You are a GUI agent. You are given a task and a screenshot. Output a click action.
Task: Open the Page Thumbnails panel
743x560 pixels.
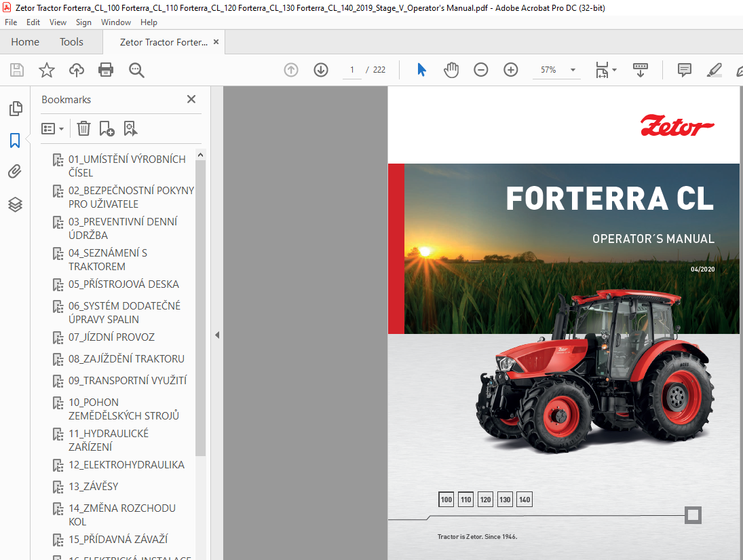[x=15, y=109]
